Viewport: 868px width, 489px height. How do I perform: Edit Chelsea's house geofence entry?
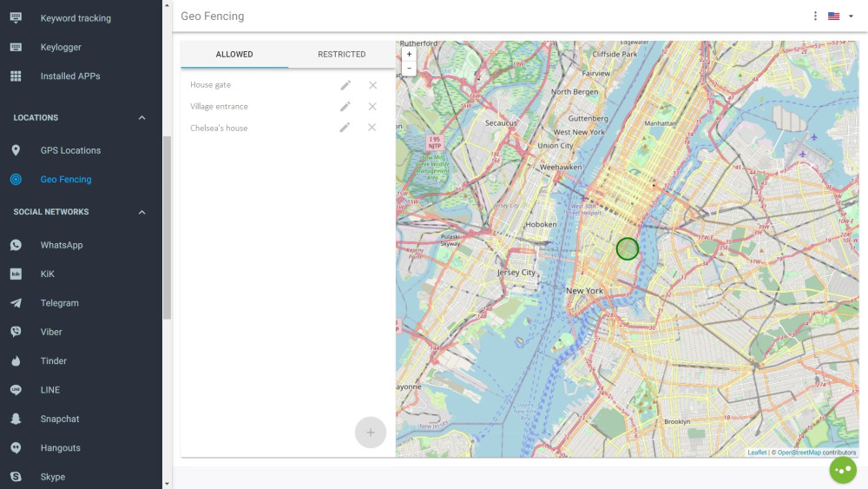tap(345, 128)
